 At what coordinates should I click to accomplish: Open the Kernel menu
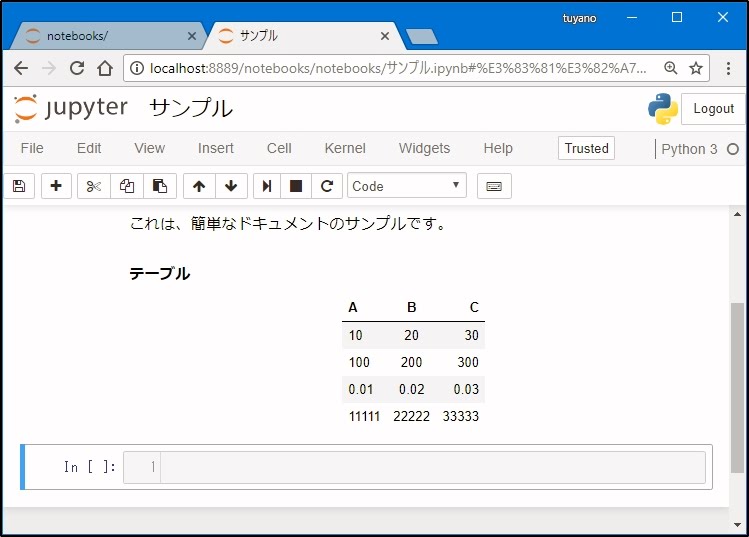point(345,148)
